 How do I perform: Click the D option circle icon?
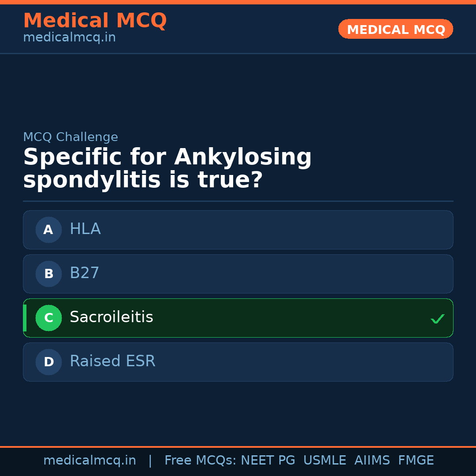(48, 362)
